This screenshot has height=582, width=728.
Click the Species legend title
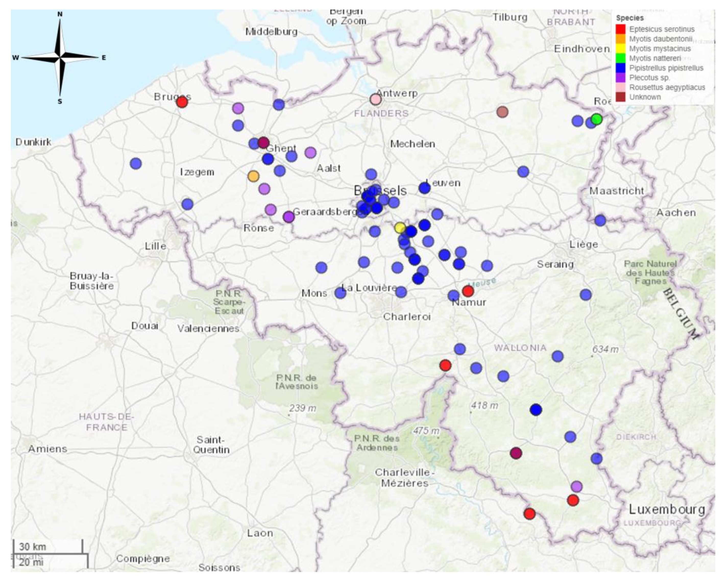[630, 18]
